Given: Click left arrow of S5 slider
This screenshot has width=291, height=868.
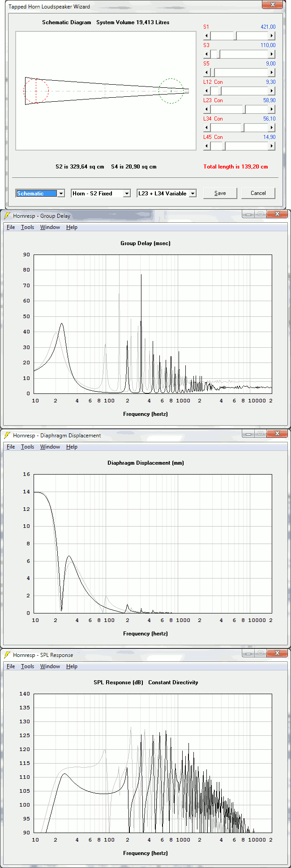Looking at the screenshot, I should point(206,73).
